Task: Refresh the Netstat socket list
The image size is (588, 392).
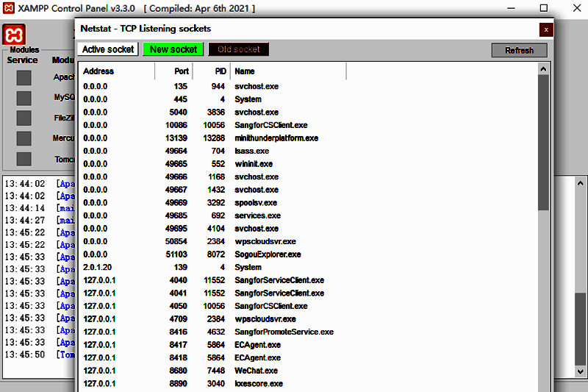Action: click(519, 50)
